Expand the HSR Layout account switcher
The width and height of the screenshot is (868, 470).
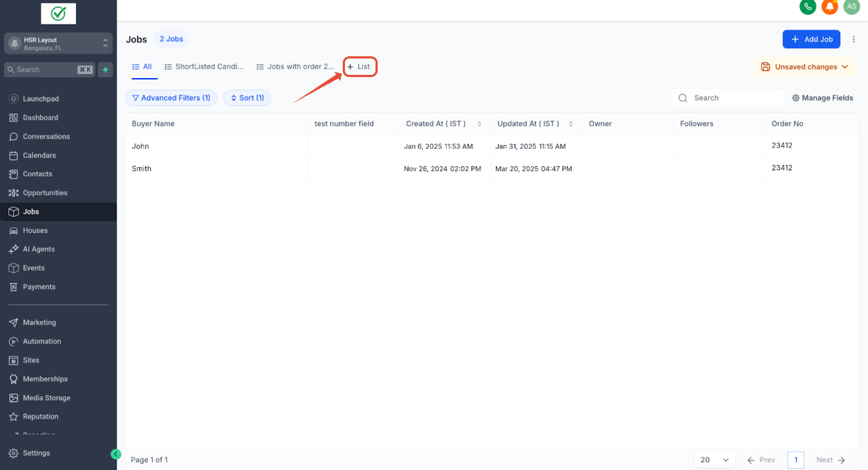(x=58, y=43)
